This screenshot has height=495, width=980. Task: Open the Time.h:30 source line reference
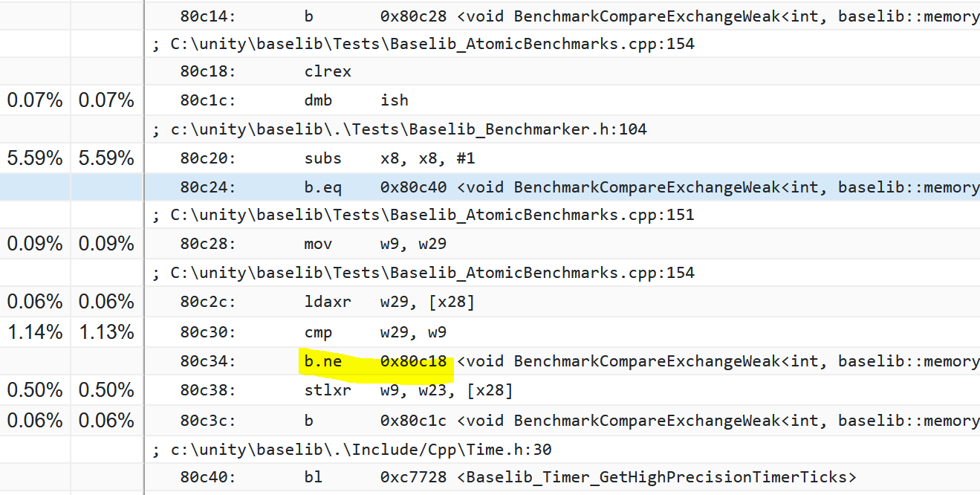tap(353, 450)
